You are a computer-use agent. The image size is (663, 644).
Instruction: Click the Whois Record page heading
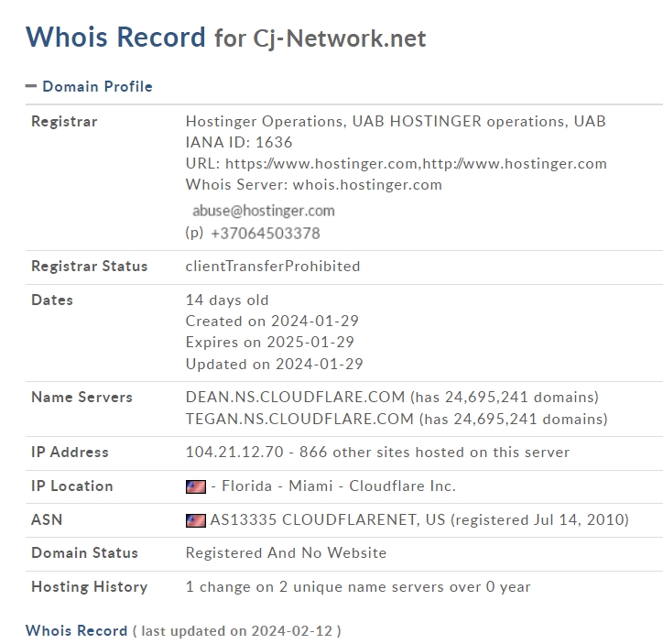pos(115,37)
